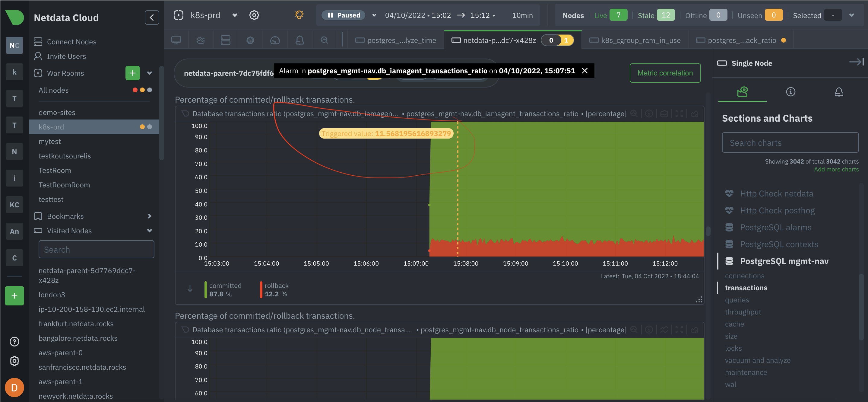
Task: Expand the k8s-prd room dropdown
Action: 235,15
